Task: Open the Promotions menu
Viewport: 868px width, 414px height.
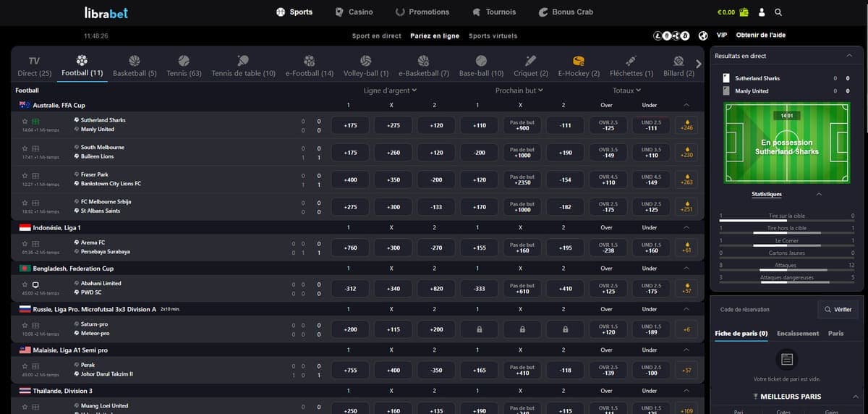Action: 422,12
